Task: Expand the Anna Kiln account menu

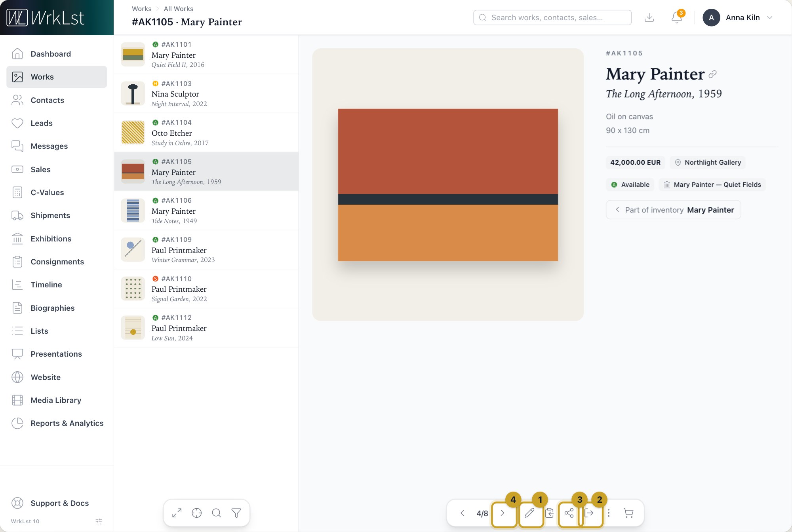Action: tap(738, 17)
